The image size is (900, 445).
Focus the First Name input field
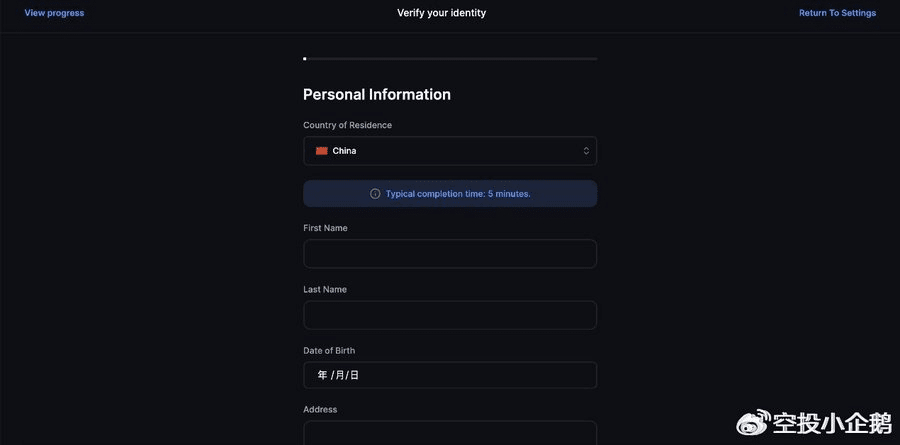pos(450,254)
